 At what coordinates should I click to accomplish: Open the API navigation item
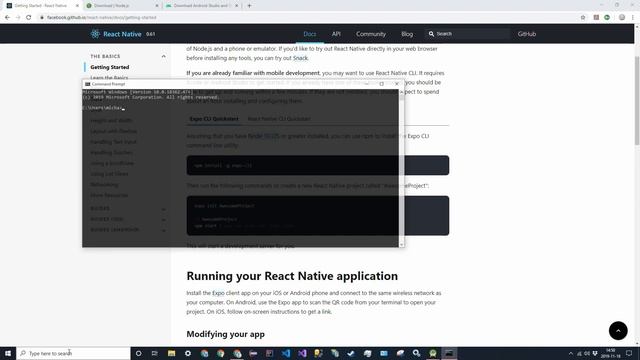pyautogui.click(x=336, y=34)
